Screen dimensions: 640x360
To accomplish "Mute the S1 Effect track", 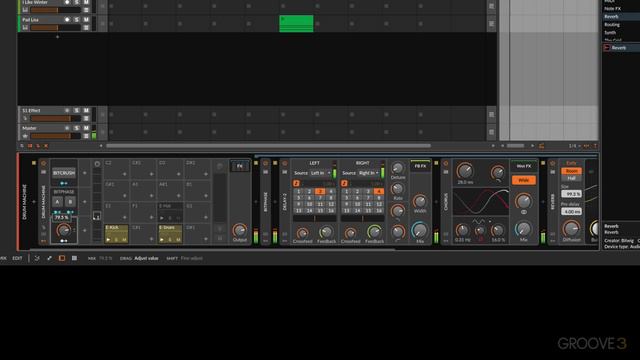I will click(x=86, y=111).
